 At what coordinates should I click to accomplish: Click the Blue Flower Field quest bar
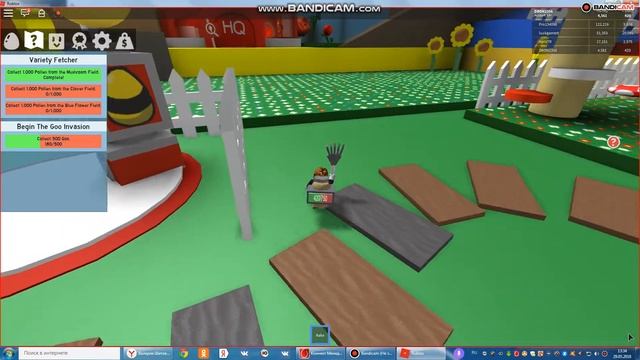(53, 108)
